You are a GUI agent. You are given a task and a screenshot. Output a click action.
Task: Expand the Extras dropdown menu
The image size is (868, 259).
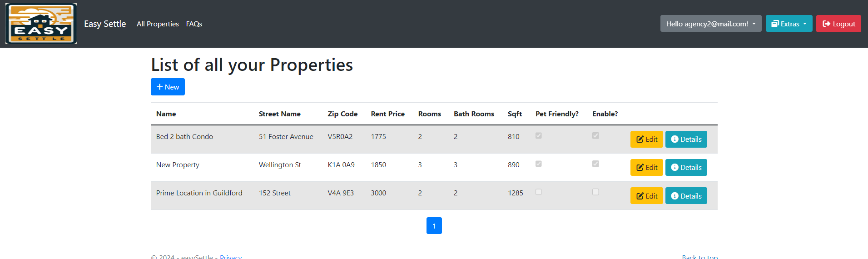[789, 24]
